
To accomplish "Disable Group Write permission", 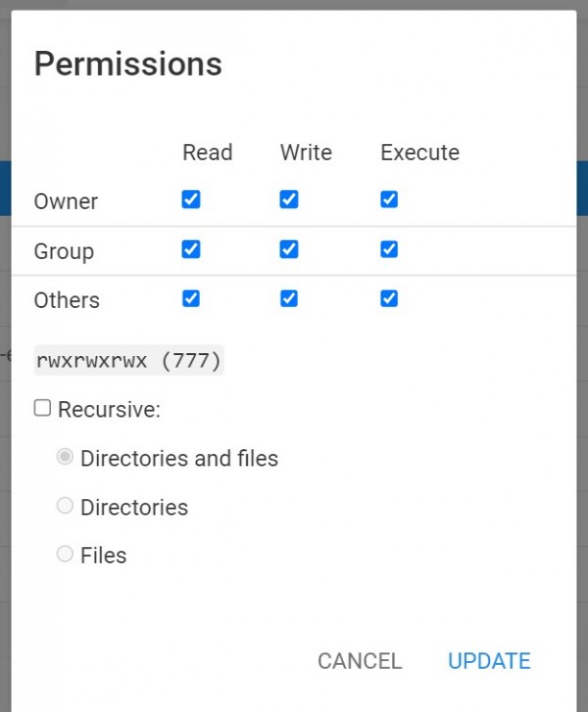I will (288, 249).
